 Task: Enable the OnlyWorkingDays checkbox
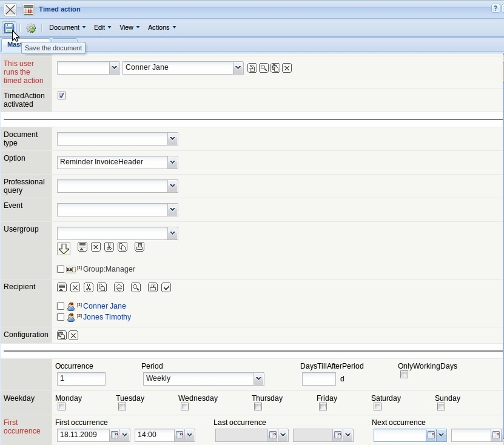pyautogui.click(x=404, y=375)
